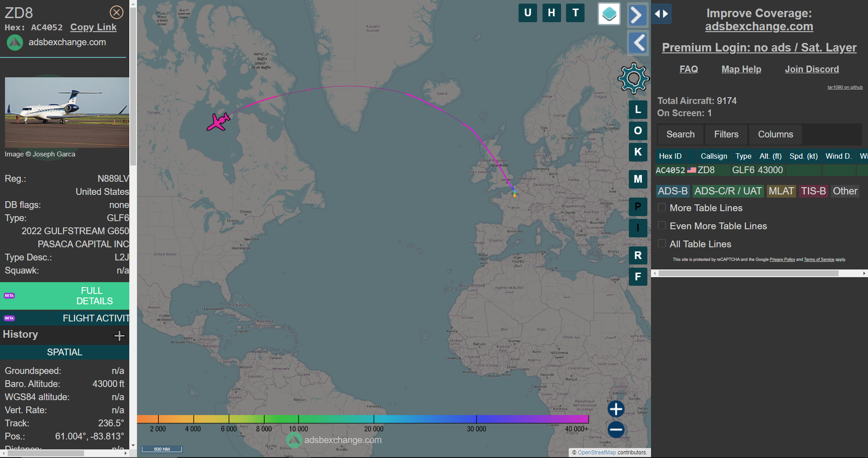
Task: Toggle the Other source filter
Action: tap(845, 191)
